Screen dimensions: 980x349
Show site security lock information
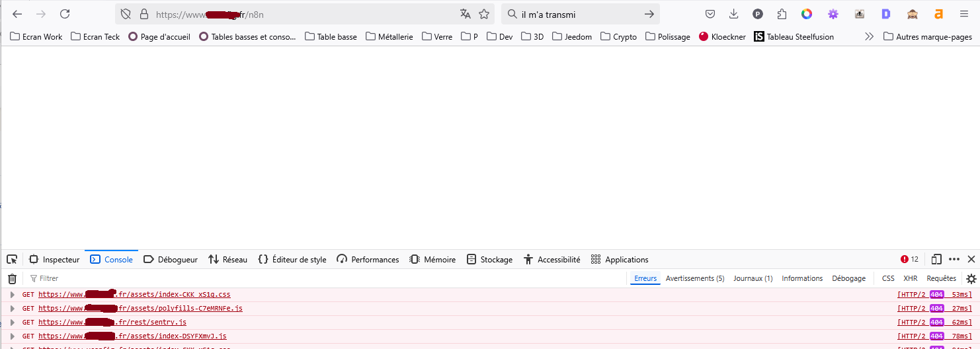click(x=143, y=14)
